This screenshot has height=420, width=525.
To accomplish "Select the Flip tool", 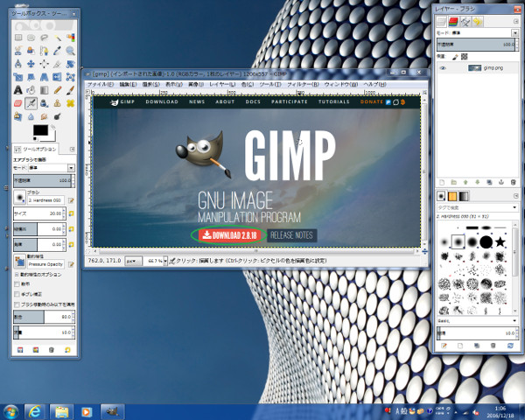I will pyautogui.click(x=57, y=77).
